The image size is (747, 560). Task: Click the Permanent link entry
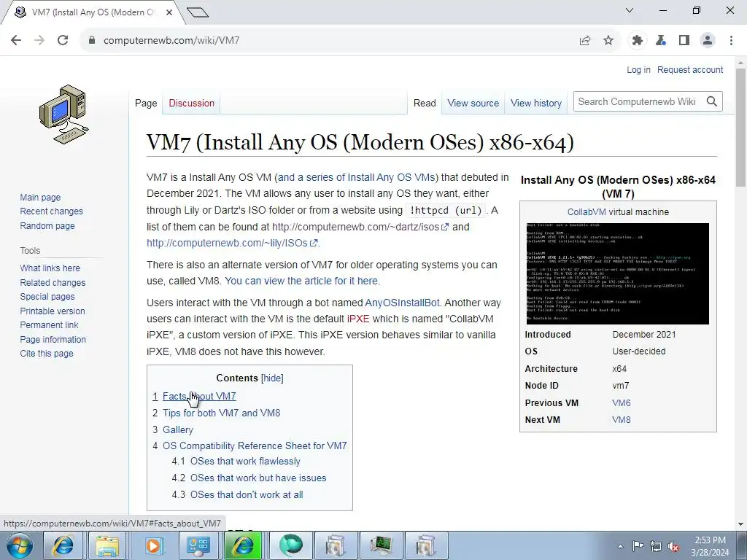point(49,324)
